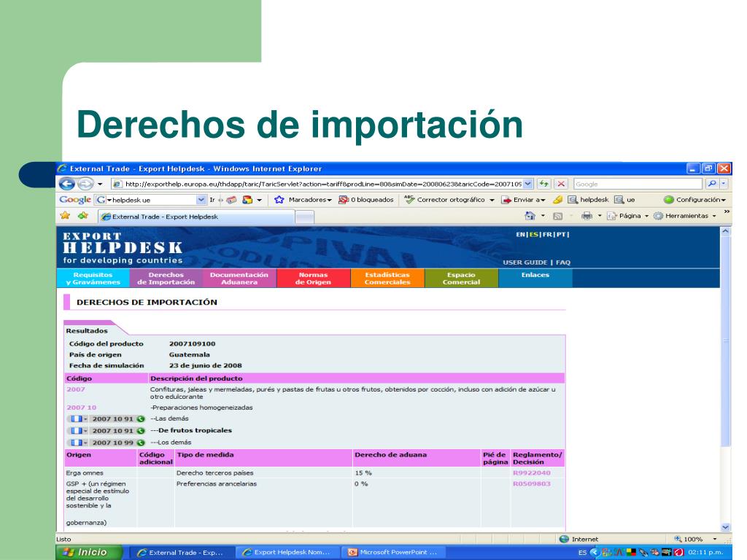Click the green icon next to 2007 10 99

click(x=141, y=443)
